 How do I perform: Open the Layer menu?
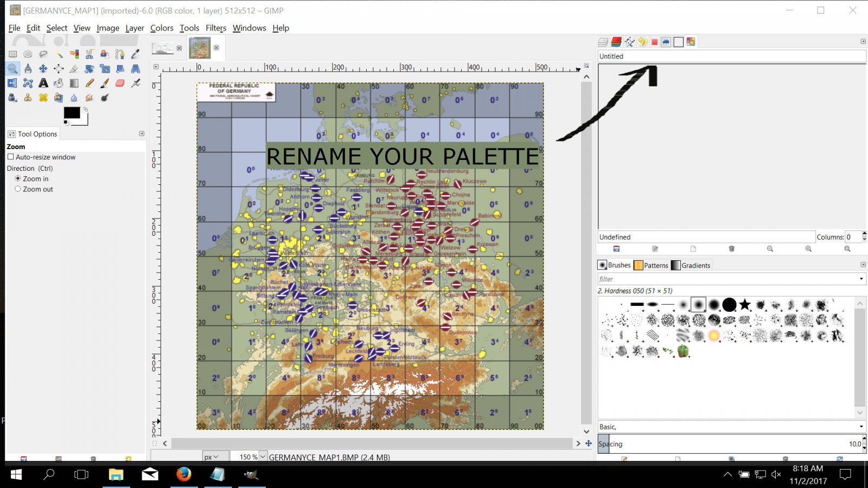pos(135,28)
